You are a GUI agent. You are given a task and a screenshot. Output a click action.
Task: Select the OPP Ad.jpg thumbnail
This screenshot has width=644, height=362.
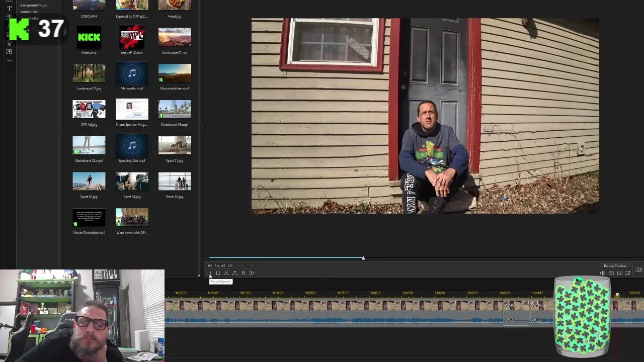(x=89, y=109)
